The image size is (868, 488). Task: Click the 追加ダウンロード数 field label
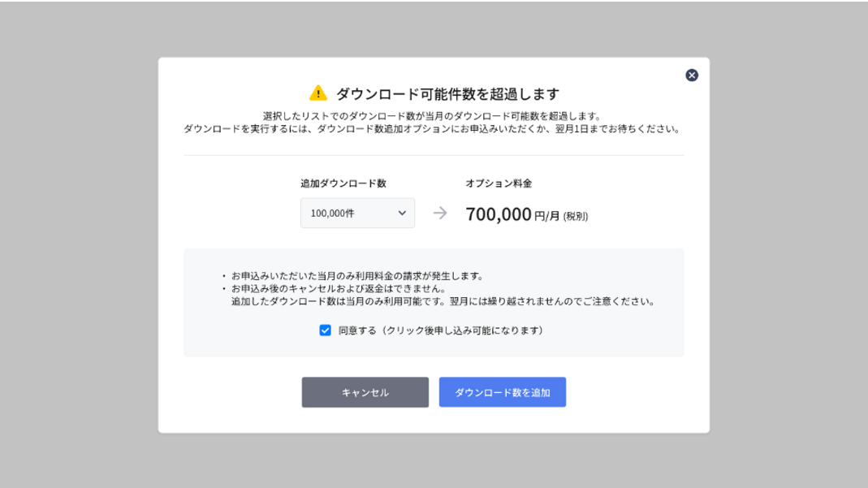343,184
